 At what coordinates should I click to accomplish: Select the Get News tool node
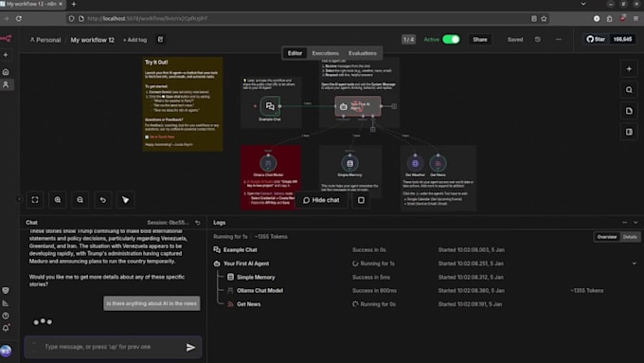pyautogui.click(x=438, y=163)
